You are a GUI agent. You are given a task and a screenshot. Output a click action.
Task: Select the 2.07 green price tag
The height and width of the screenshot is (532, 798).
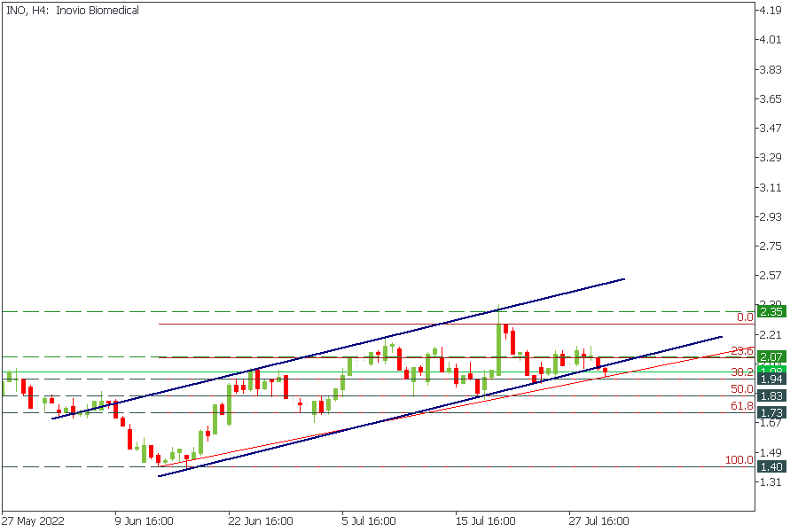[770, 356]
